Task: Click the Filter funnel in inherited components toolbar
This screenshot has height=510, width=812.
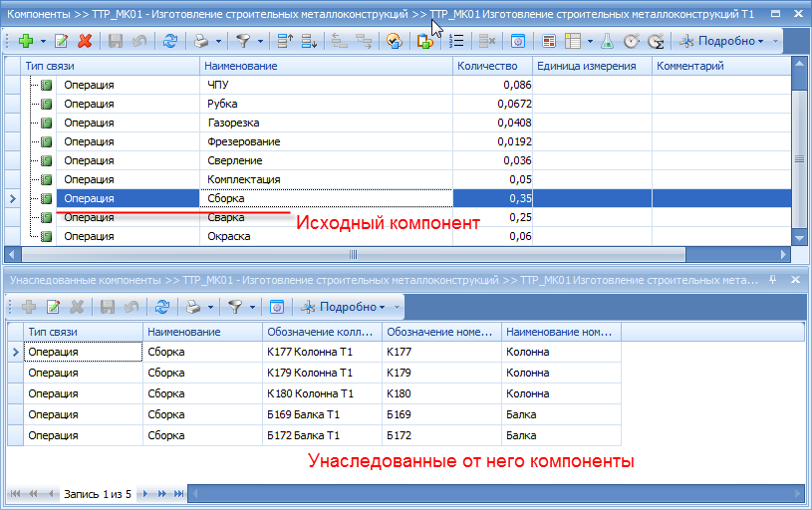Action: pyautogui.click(x=235, y=307)
